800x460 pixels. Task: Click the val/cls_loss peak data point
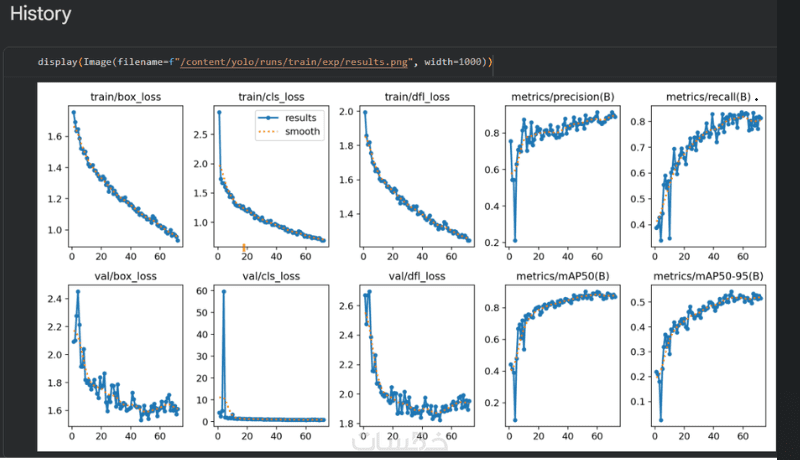click(x=223, y=291)
